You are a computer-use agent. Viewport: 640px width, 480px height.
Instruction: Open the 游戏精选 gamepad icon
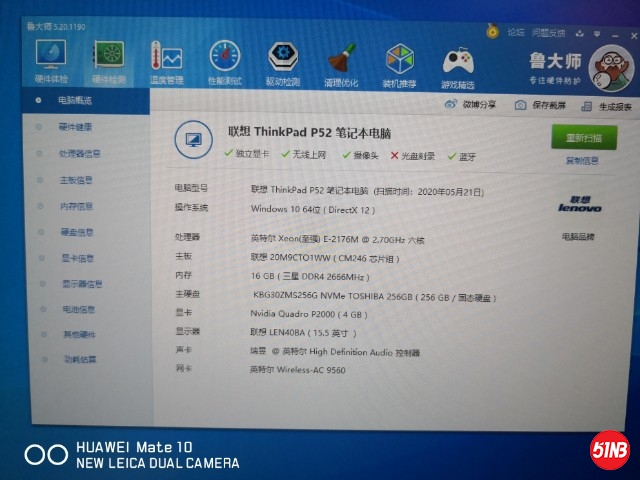coord(458,60)
